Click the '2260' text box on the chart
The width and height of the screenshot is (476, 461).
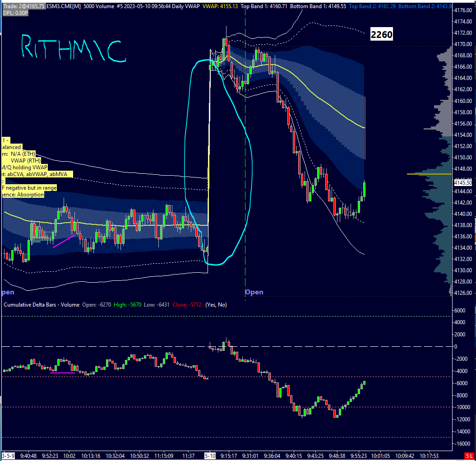click(382, 34)
